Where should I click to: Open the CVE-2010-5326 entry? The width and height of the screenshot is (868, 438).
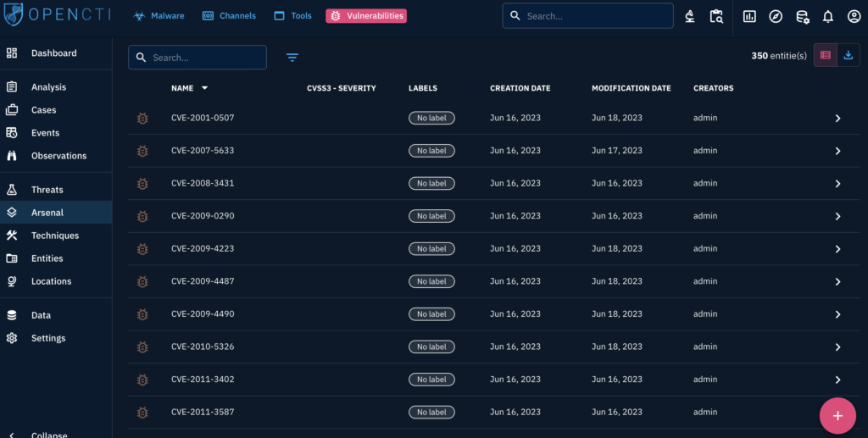[x=203, y=347]
